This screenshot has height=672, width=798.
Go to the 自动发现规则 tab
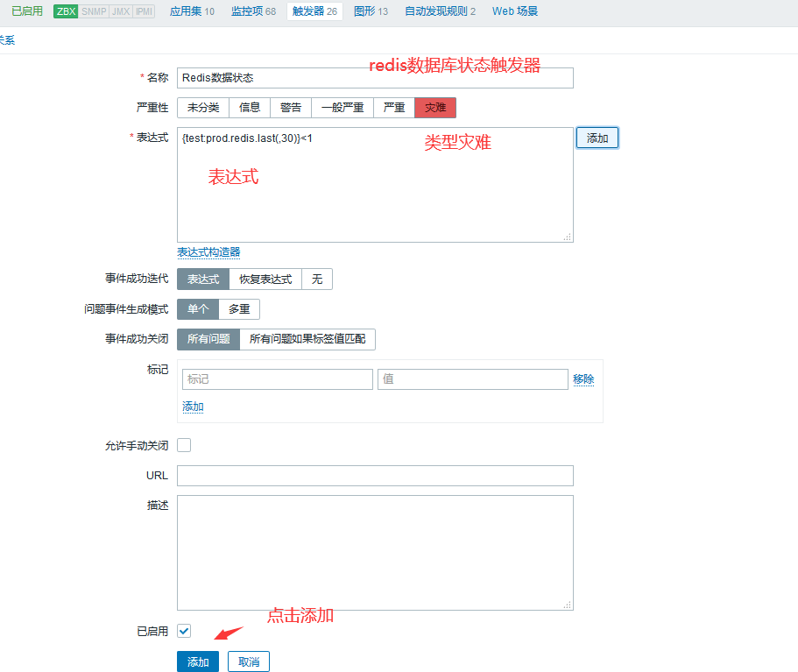(440, 11)
